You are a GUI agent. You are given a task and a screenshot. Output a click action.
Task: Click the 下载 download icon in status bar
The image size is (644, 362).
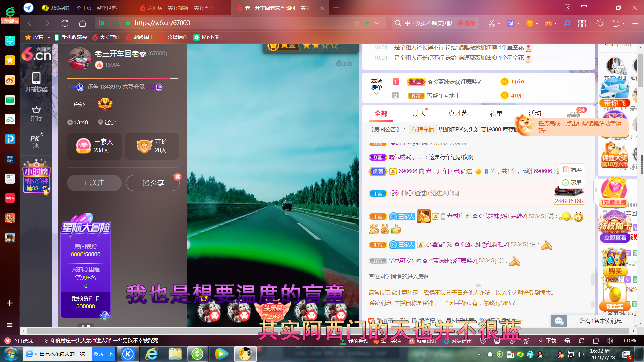point(547,341)
